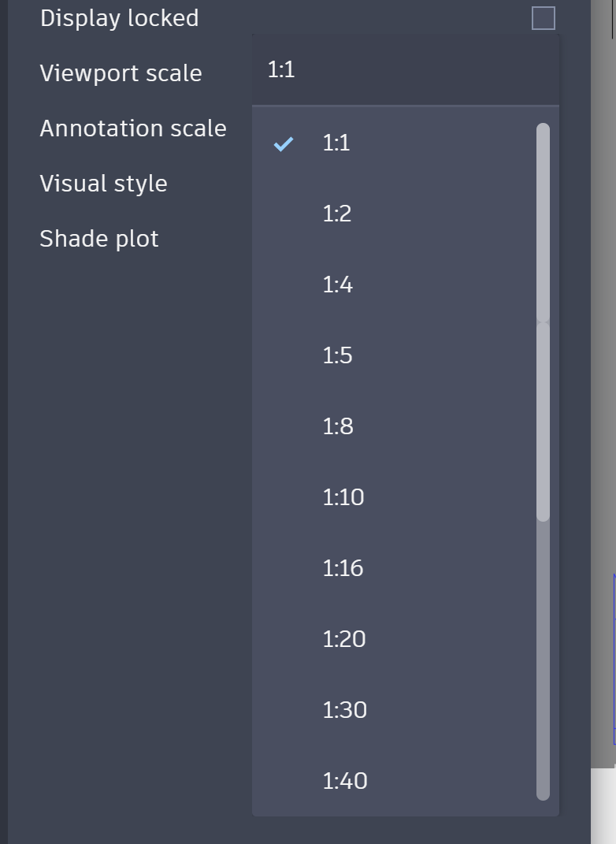Viewport: 616px width, 844px height.
Task: Set the scale to 1:20
Action: [344, 639]
